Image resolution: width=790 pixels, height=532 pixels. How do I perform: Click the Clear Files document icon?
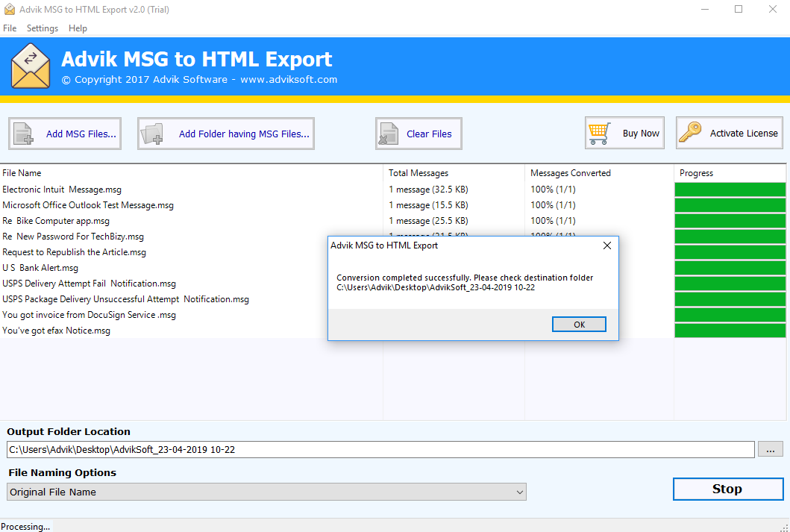[388, 134]
